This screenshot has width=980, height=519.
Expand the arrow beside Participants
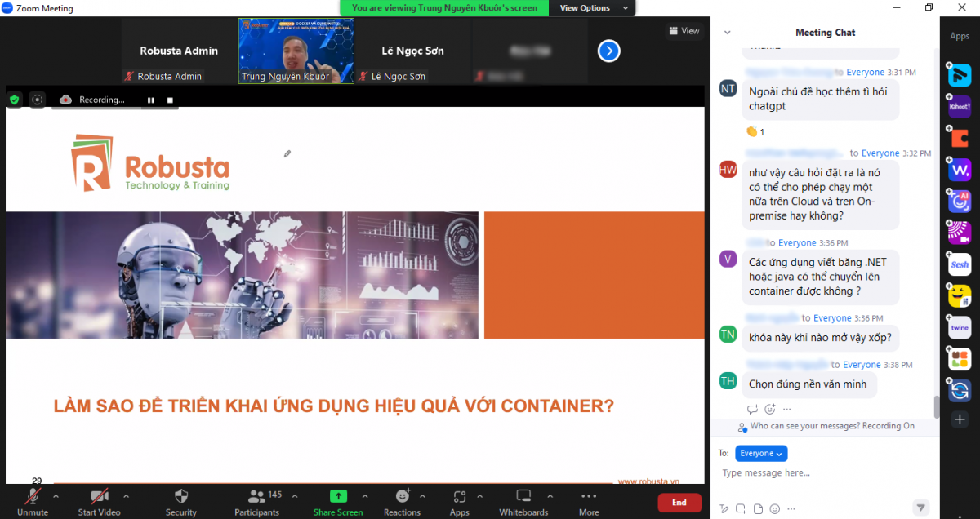(x=295, y=495)
